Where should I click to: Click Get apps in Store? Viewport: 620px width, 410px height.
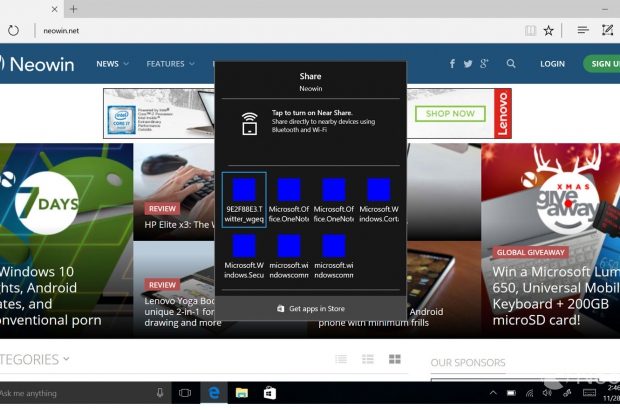click(311, 308)
